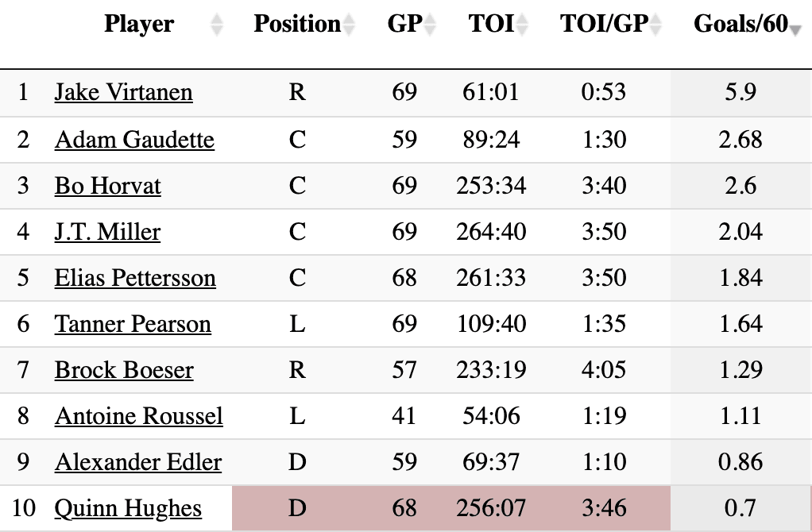Open Jake Virtanen's player page
This screenshot has height=532, width=812.
tap(123, 92)
